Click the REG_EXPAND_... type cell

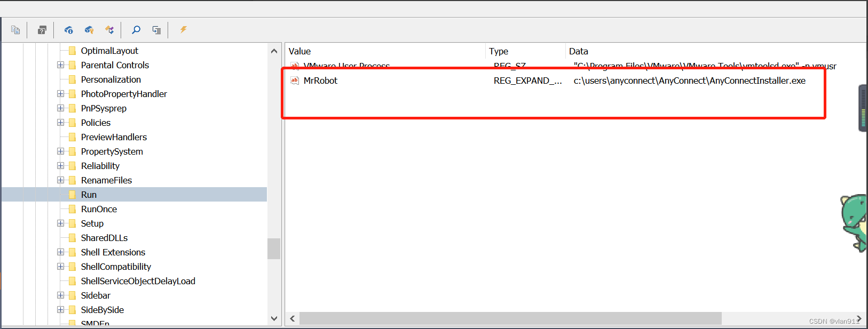pos(527,81)
